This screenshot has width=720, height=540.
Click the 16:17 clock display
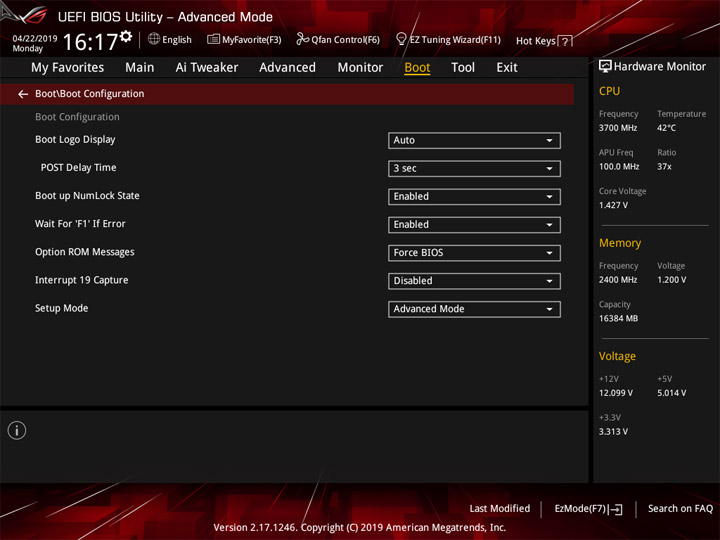[90, 42]
